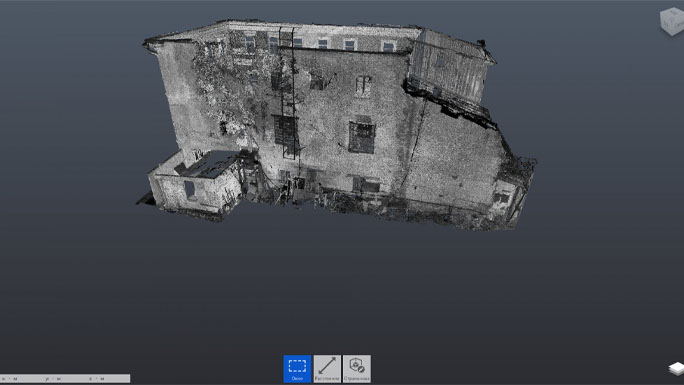684x385 pixels.
Task: Open the clipping box tool with shield-cube icon
Action: tap(357, 368)
